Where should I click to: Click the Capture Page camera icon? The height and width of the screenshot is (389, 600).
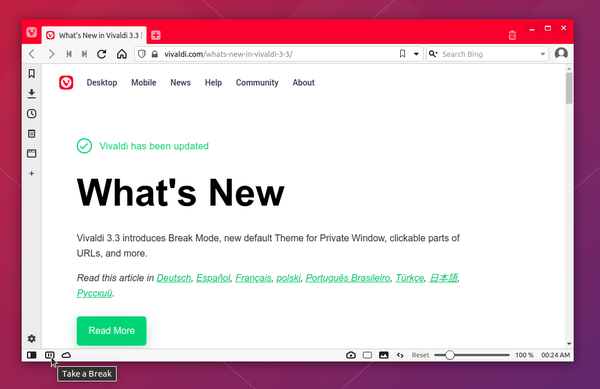pyautogui.click(x=351, y=355)
